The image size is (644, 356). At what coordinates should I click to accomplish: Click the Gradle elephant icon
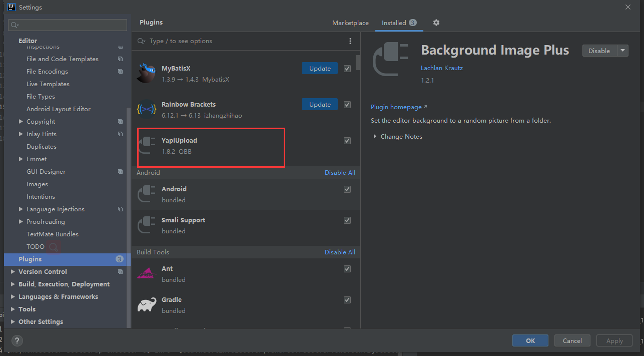click(x=146, y=305)
